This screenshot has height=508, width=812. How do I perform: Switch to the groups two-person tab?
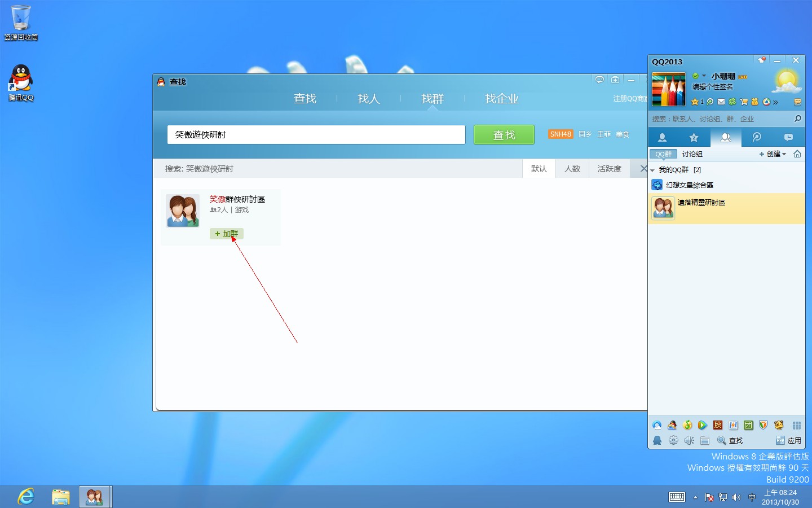(726, 138)
